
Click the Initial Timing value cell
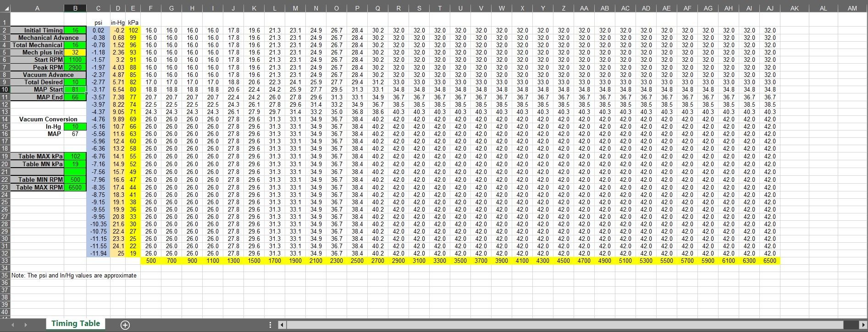(x=75, y=30)
